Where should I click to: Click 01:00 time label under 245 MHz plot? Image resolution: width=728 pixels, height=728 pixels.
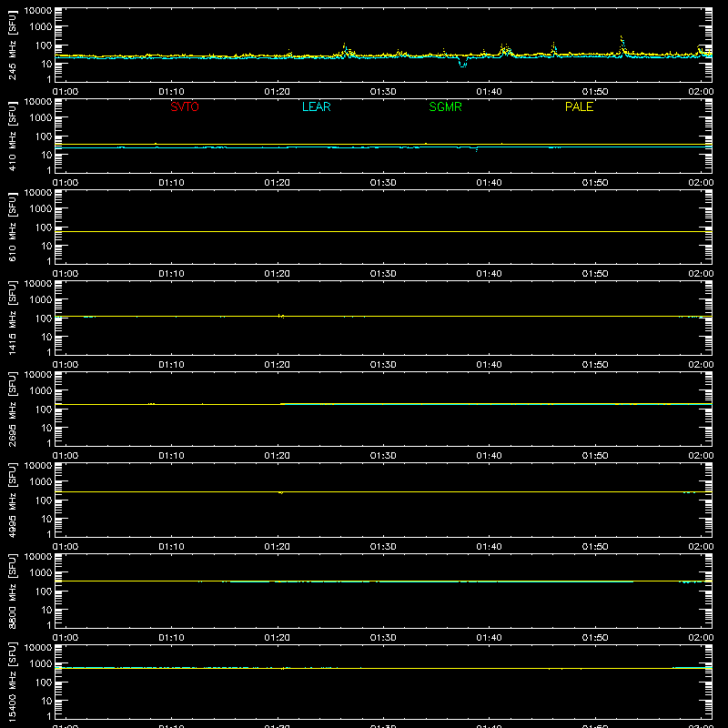(x=66, y=92)
